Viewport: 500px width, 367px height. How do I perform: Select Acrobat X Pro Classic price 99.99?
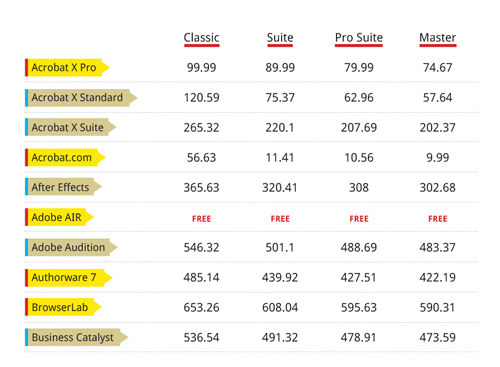201,68
